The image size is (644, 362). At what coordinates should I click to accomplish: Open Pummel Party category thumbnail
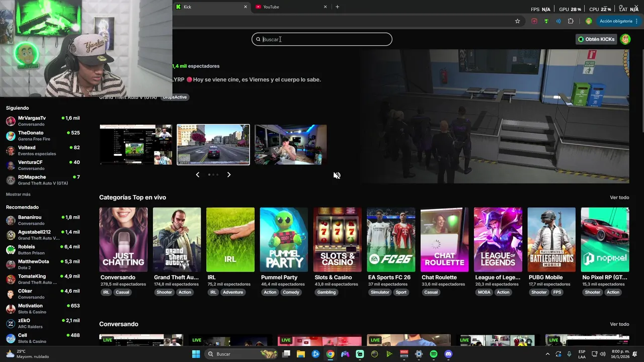[x=284, y=240]
